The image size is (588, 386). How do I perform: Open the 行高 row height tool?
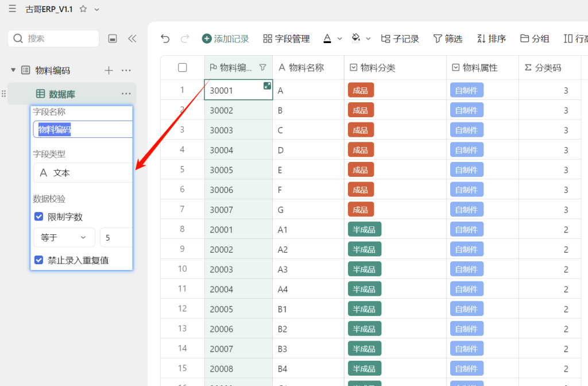tap(575, 38)
